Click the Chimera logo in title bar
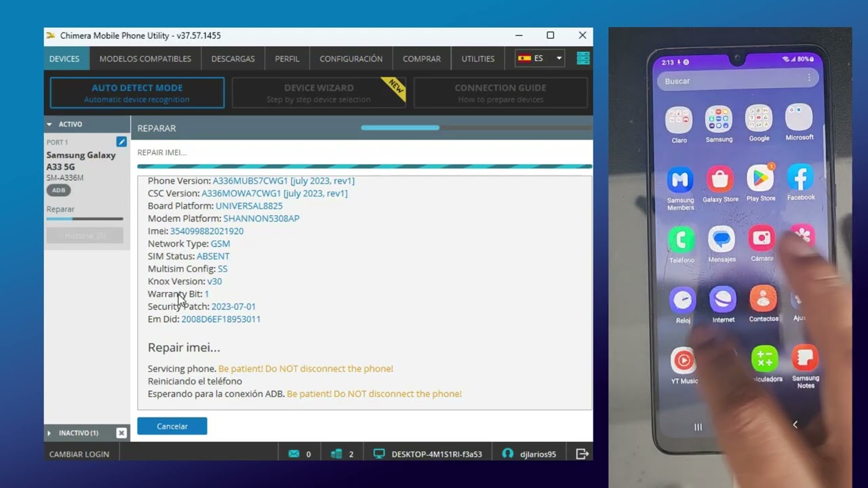868x488 pixels. point(50,35)
